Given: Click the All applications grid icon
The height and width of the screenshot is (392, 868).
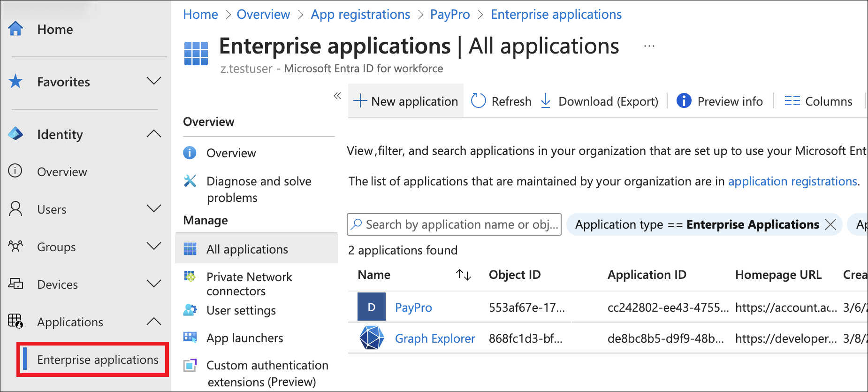Looking at the screenshot, I should (x=190, y=249).
